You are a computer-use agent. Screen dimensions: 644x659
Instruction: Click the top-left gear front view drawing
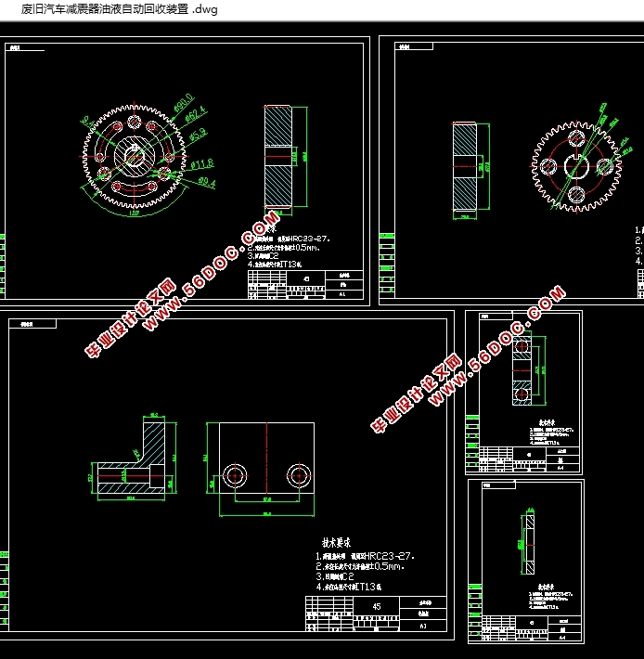[135, 157]
